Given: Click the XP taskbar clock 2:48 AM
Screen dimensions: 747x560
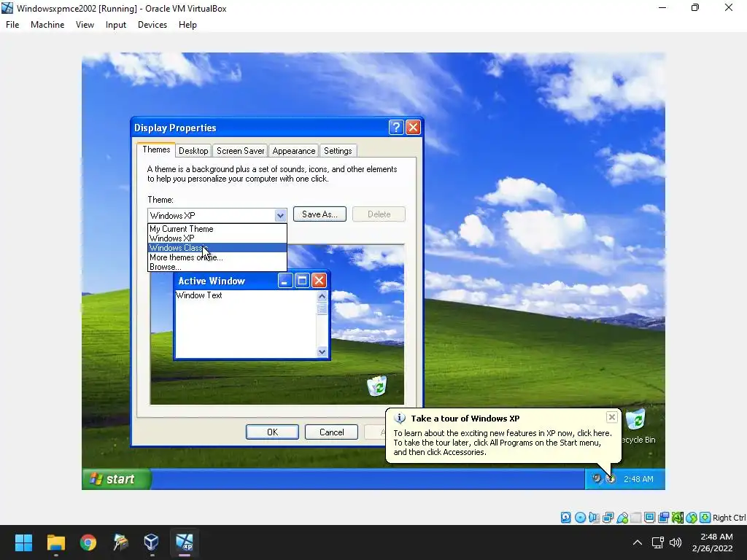Looking at the screenshot, I should 638,479.
